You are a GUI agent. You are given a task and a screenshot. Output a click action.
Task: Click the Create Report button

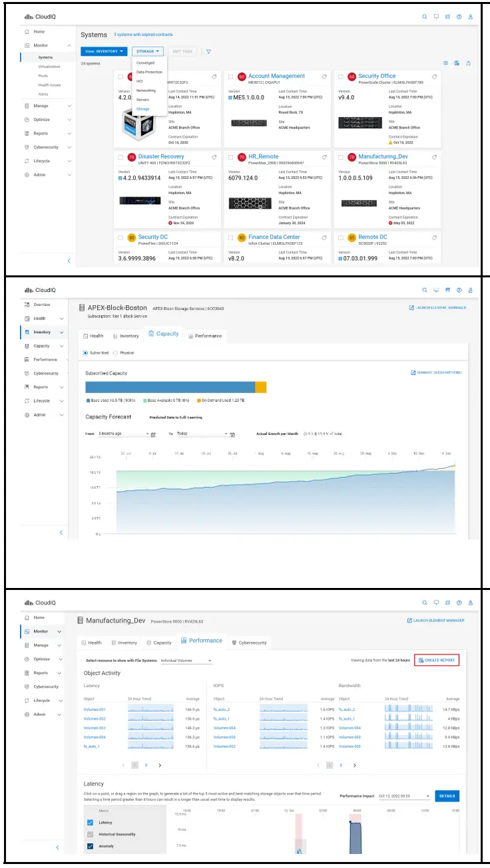point(437,660)
